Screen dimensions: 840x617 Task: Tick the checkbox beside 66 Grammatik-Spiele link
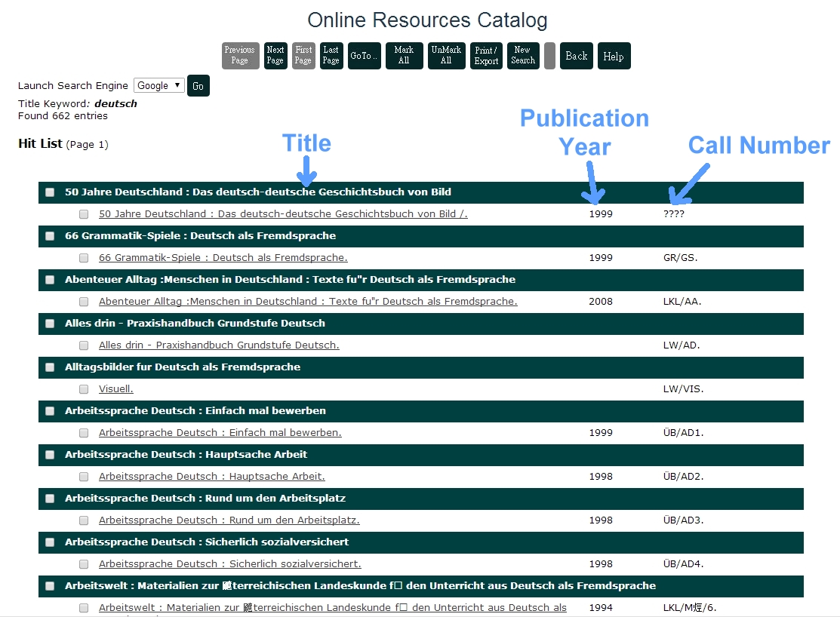coord(84,258)
